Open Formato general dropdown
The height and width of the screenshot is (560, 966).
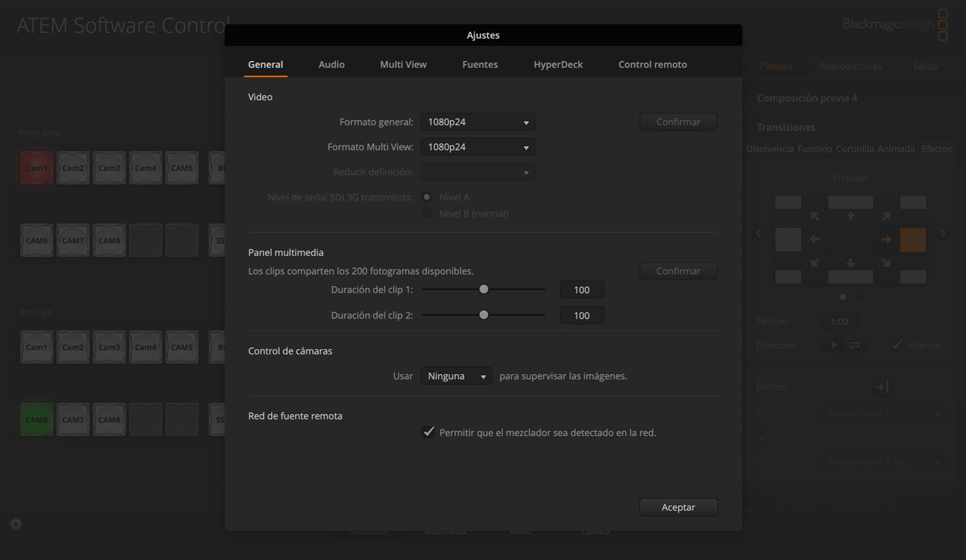(x=478, y=122)
